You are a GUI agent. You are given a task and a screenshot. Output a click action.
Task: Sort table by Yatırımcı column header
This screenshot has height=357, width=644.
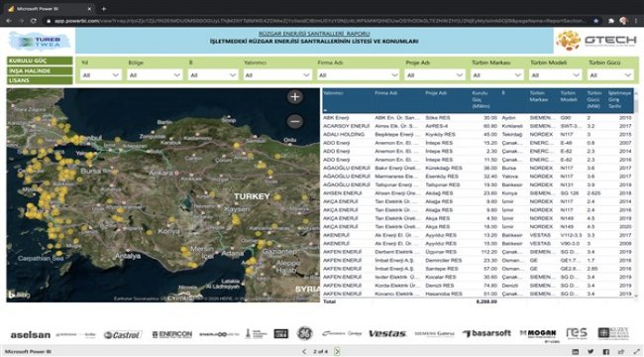click(x=333, y=93)
